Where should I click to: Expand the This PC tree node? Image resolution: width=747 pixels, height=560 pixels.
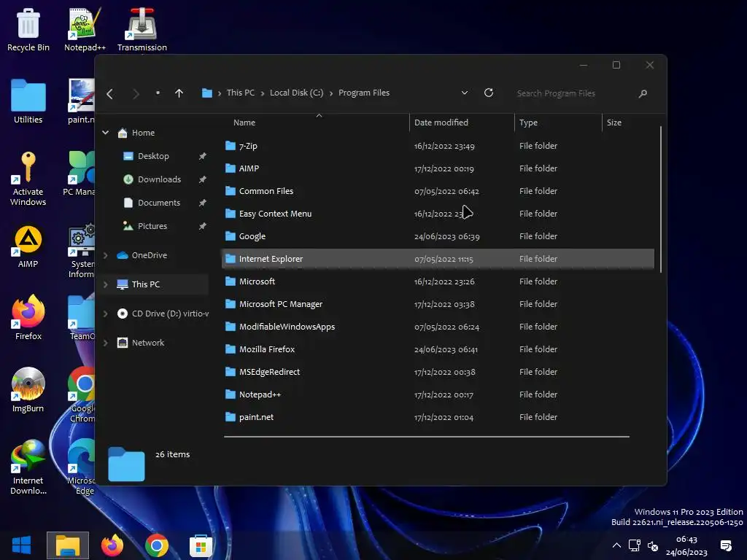pos(106,284)
